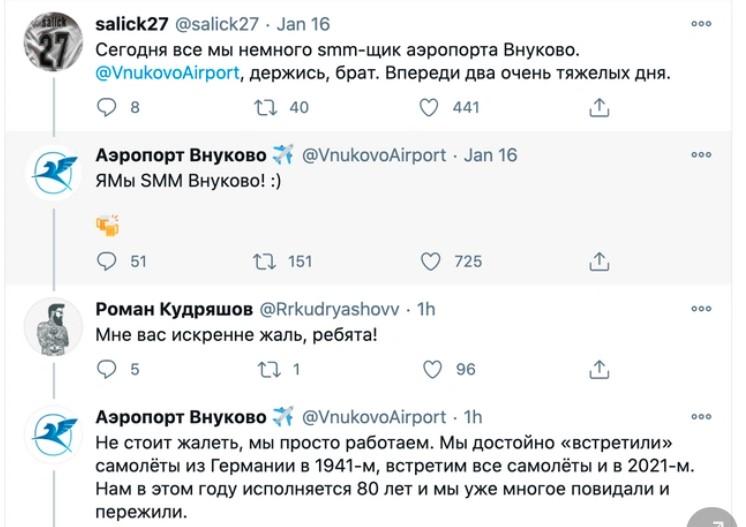Open salick27 profile name link
The width and height of the screenshot is (746, 527).
[x=135, y=23]
